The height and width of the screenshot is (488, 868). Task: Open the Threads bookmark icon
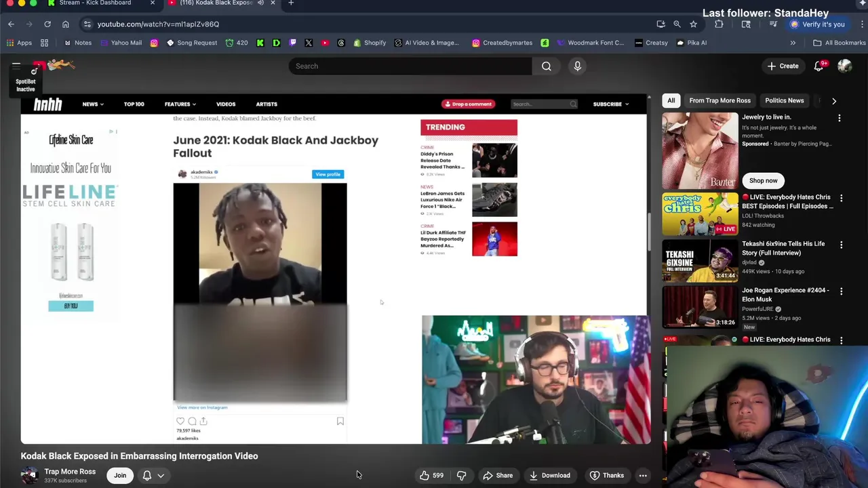pyautogui.click(x=341, y=43)
